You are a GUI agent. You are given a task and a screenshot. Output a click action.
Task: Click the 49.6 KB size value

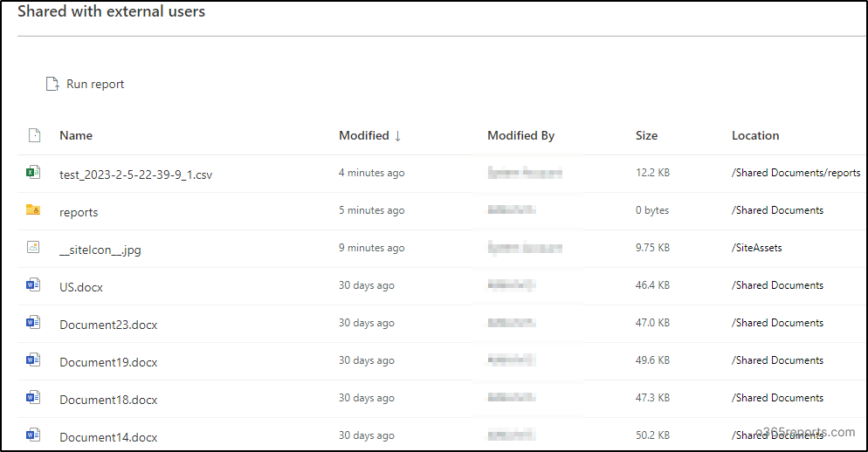pyautogui.click(x=652, y=360)
